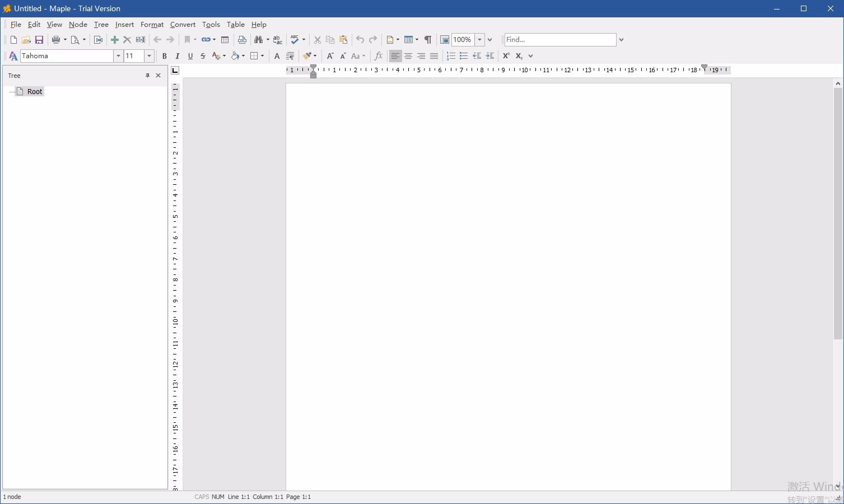
Task: Toggle Center paragraph alignment
Action: 408,56
